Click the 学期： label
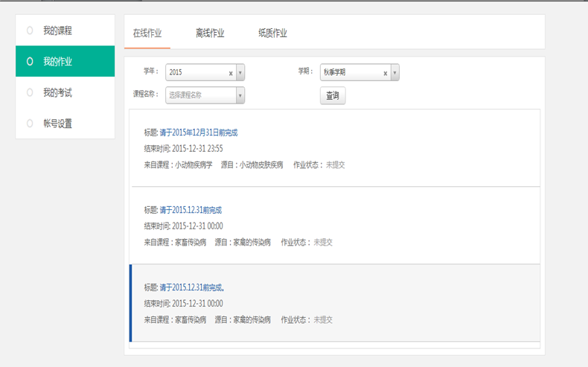Image resolution: width=588 pixels, height=367 pixels. tap(306, 71)
